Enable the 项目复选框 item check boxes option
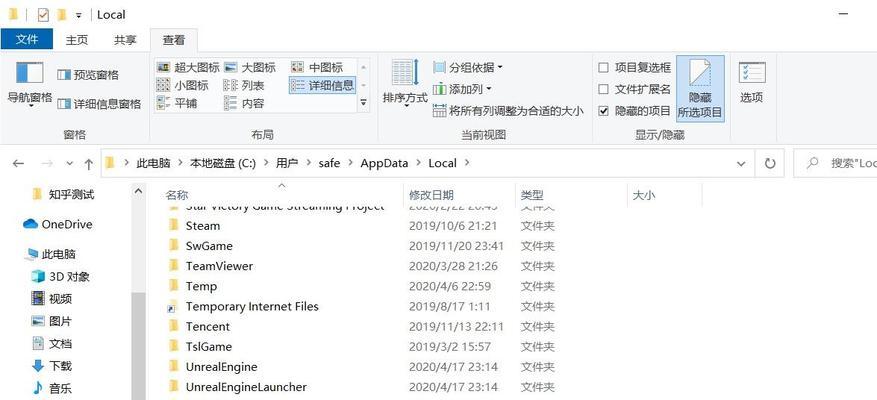Screen dimensions: 877x400 tap(603, 68)
